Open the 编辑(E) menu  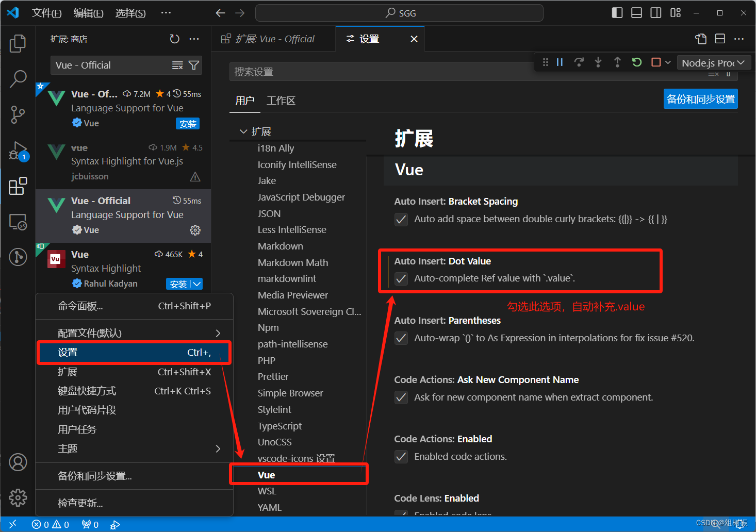coord(88,13)
